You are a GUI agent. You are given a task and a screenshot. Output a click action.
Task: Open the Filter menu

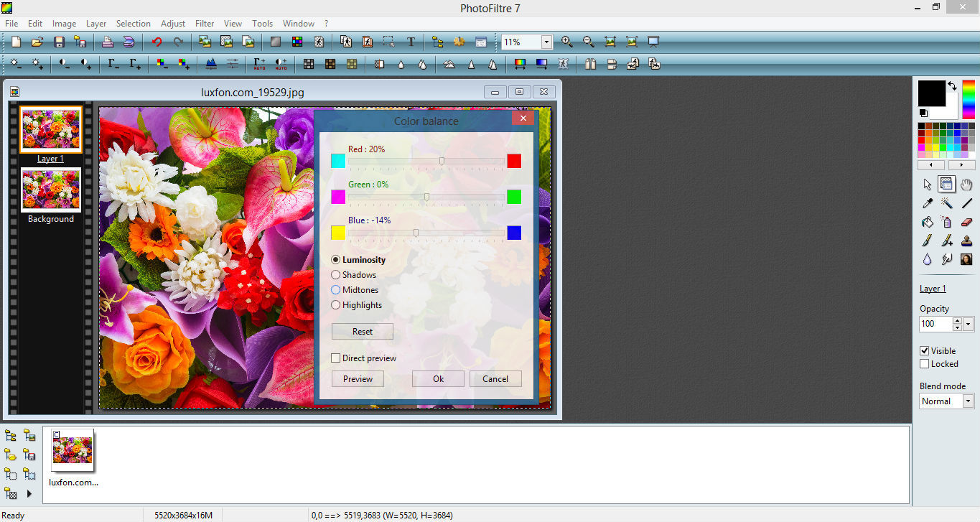point(205,24)
